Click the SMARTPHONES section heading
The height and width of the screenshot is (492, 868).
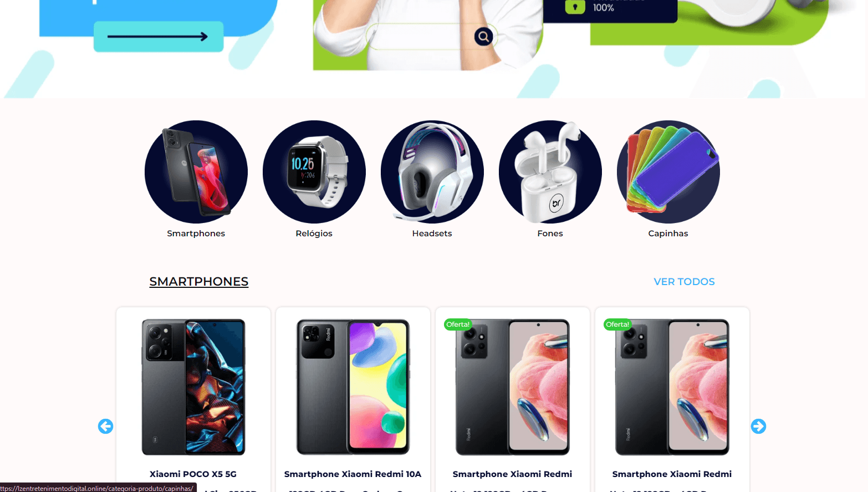pos(199,282)
